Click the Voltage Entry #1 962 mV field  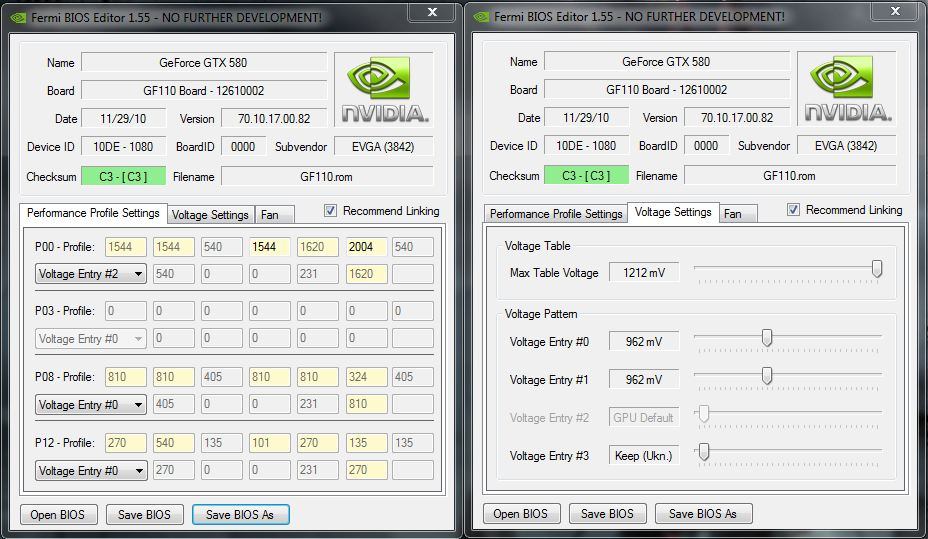(x=644, y=379)
